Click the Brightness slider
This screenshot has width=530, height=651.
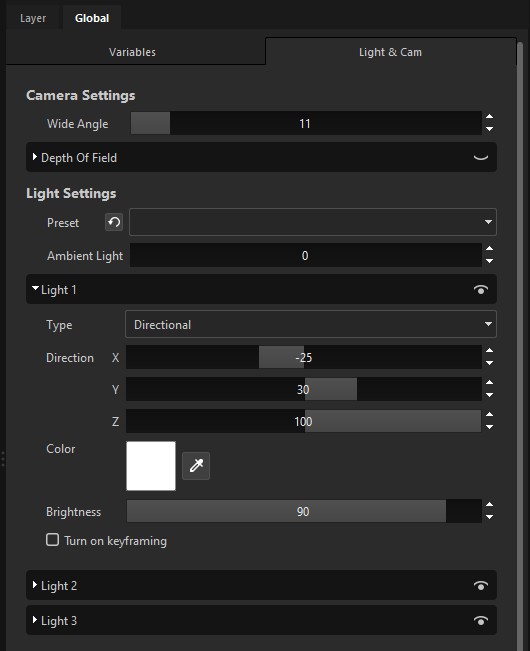[x=304, y=511]
